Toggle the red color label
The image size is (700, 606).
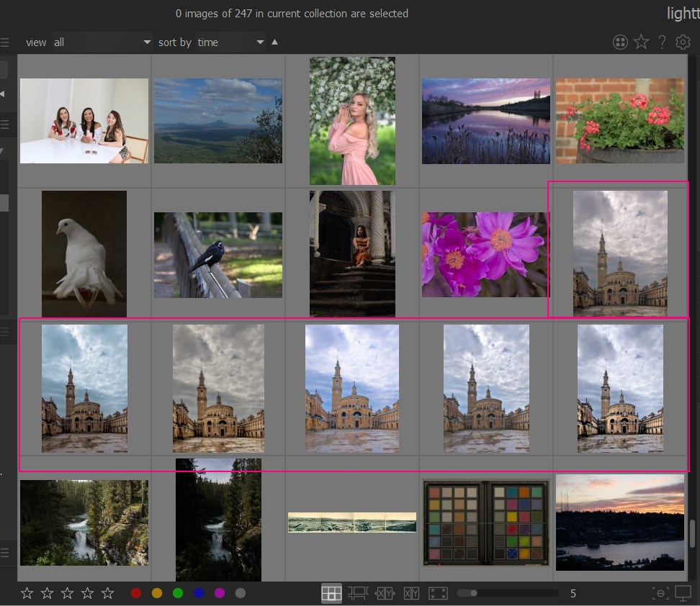pyautogui.click(x=136, y=593)
